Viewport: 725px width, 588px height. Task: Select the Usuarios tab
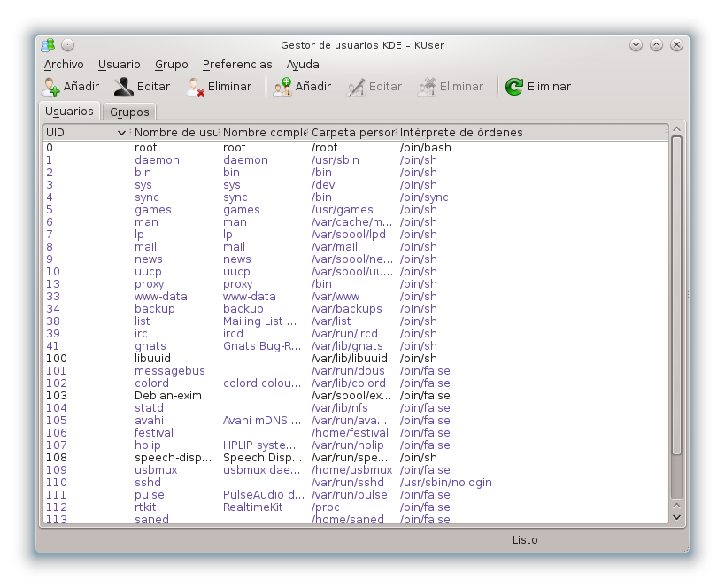(69, 112)
